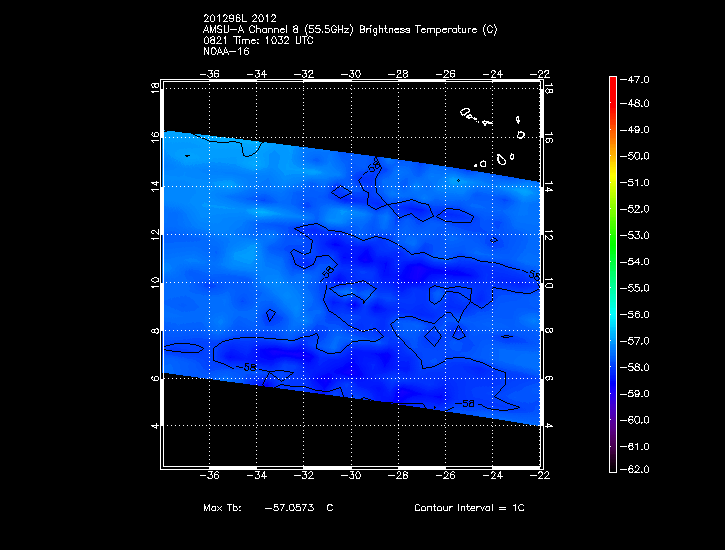725x550 pixels.
Task: Click the '10' label on the left latitude axis
Action: coord(155,283)
